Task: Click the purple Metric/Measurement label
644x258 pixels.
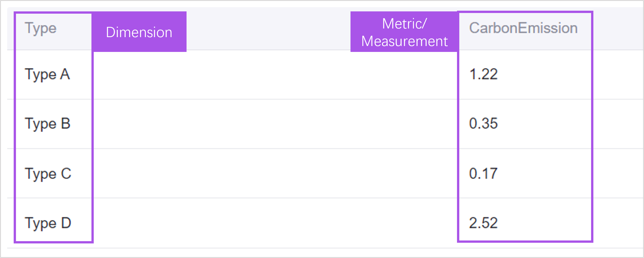Action: point(404,32)
